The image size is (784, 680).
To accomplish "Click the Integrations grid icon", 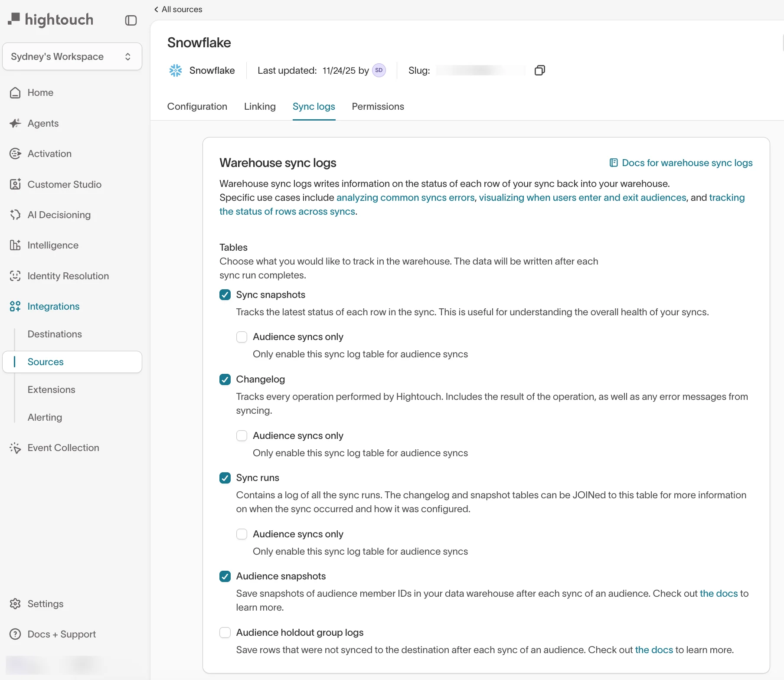I will click(15, 306).
